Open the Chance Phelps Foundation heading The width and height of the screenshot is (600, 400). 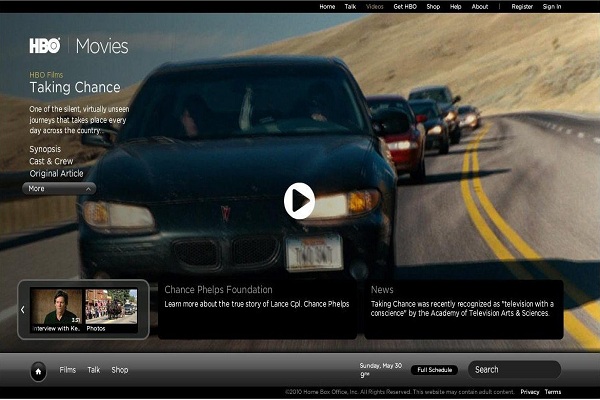point(218,290)
